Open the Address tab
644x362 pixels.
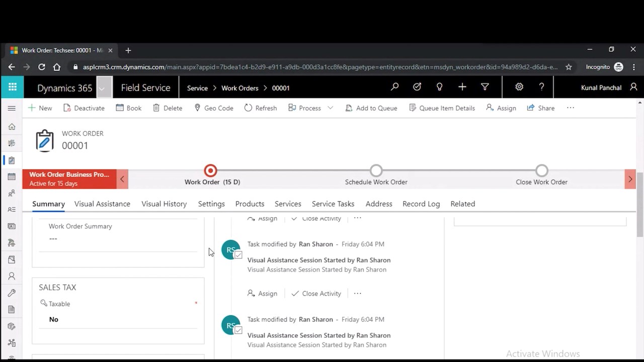(x=379, y=204)
